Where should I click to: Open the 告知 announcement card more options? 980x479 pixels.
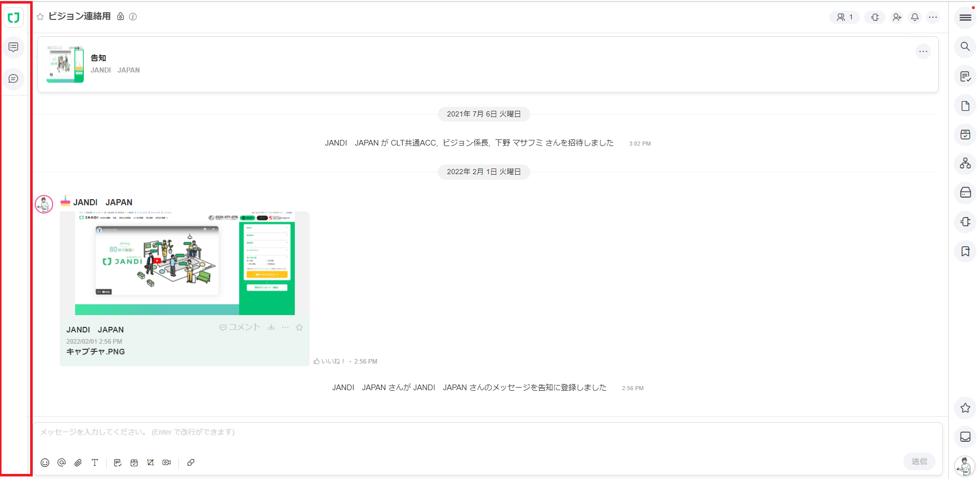[923, 51]
